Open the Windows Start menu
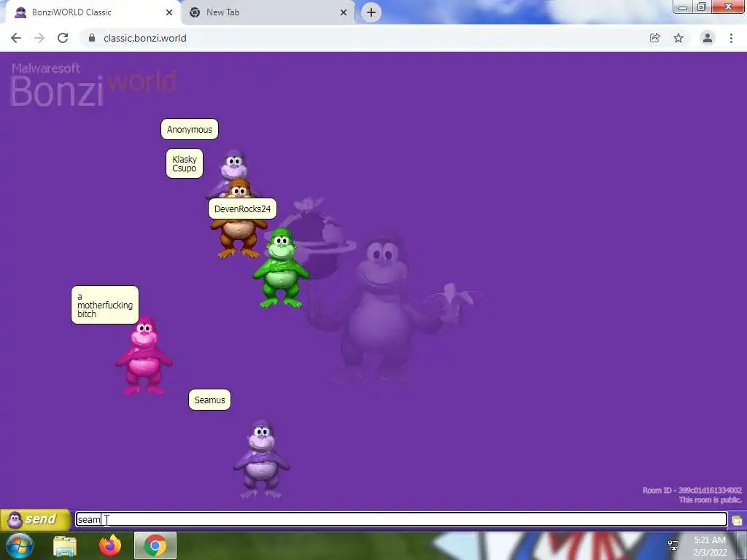 coord(19,545)
